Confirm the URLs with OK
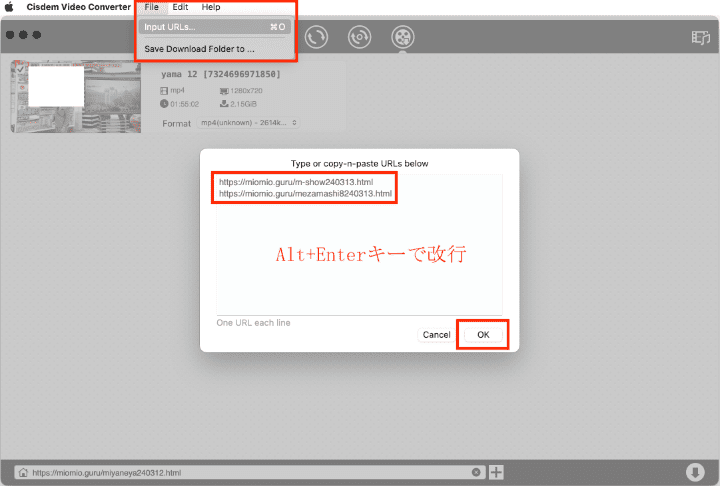Image resolution: width=720 pixels, height=486 pixels. (x=483, y=334)
